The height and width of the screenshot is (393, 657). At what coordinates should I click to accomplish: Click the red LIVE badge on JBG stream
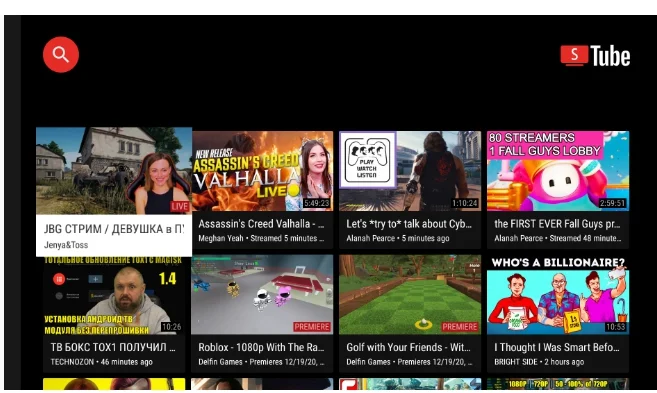click(180, 207)
